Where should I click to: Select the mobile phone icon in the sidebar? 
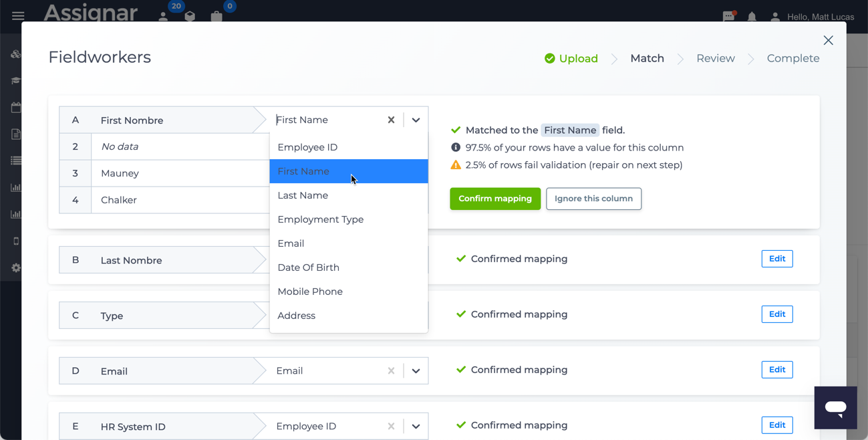[x=15, y=241]
